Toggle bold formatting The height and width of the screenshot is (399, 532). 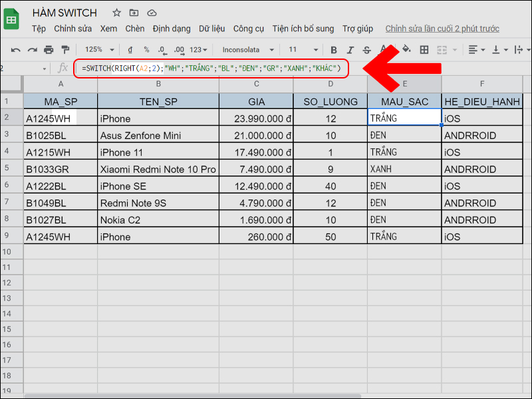tap(334, 50)
